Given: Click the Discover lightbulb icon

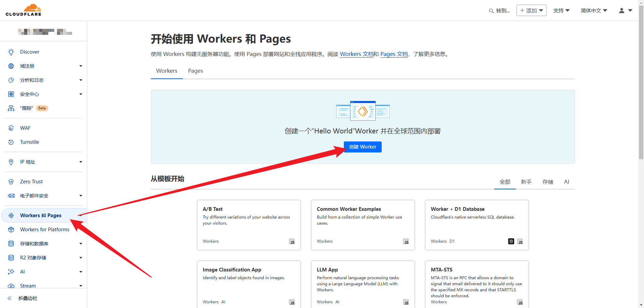Looking at the screenshot, I should pos(11,52).
